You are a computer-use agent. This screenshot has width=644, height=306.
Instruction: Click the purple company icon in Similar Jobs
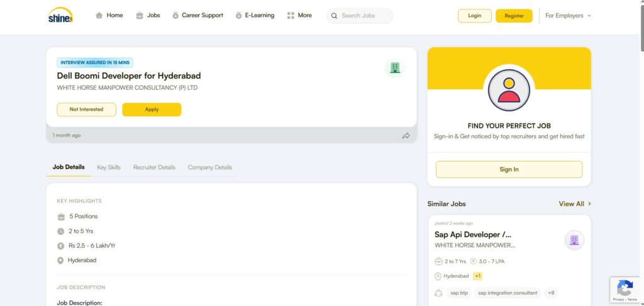tap(574, 239)
